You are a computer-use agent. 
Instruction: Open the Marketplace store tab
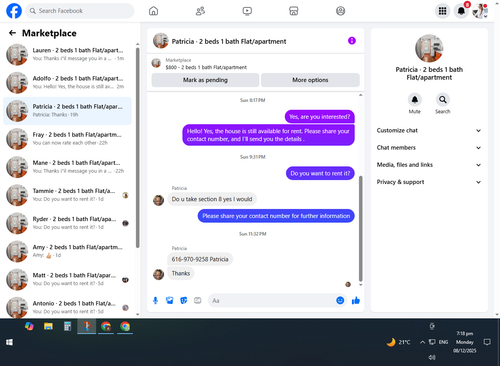tap(294, 11)
